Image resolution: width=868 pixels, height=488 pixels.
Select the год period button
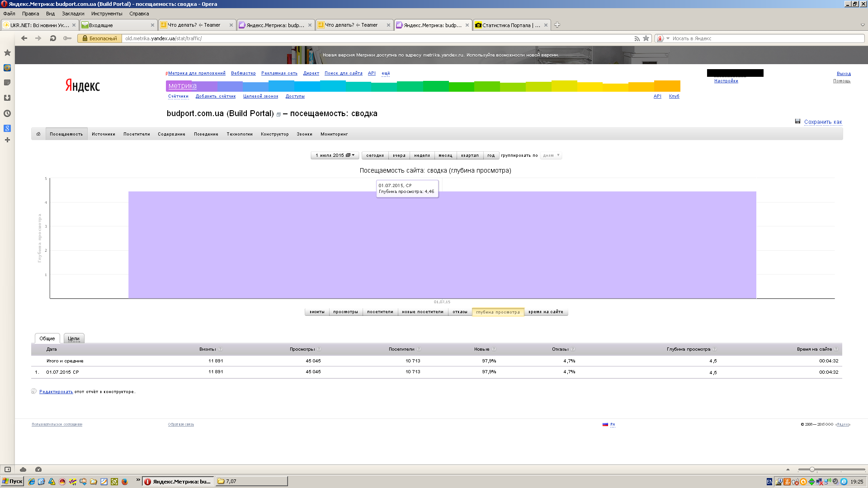pyautogui.click(x=491, y=155)
